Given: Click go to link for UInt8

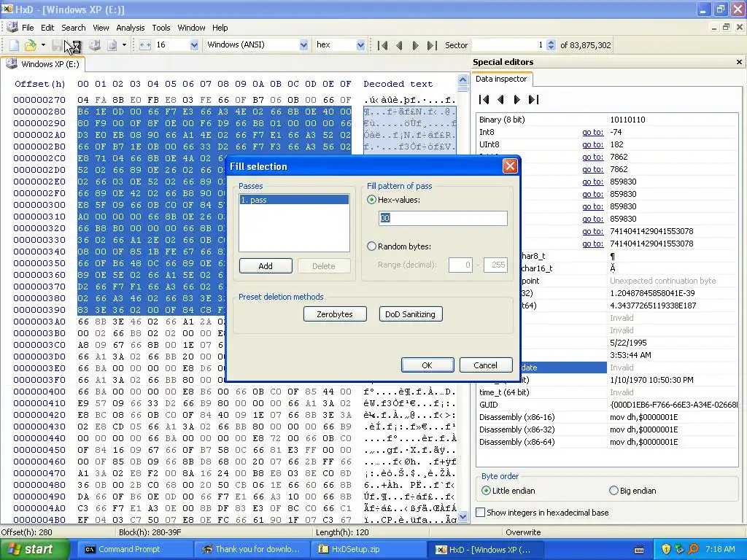Looking at the screenshot, I should click(x=592, y=144).
